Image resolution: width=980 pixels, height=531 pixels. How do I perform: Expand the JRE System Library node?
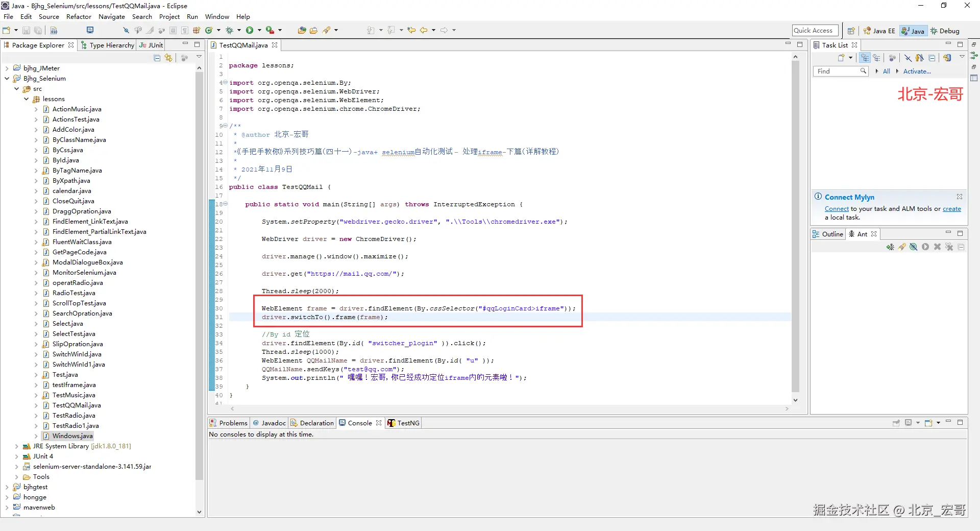[17, 446]
